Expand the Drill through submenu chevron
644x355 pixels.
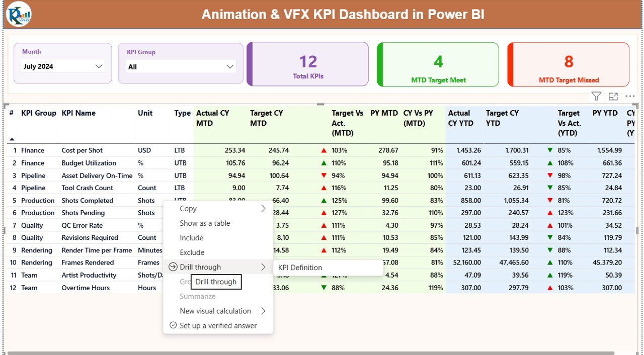(x=265, y=267)
